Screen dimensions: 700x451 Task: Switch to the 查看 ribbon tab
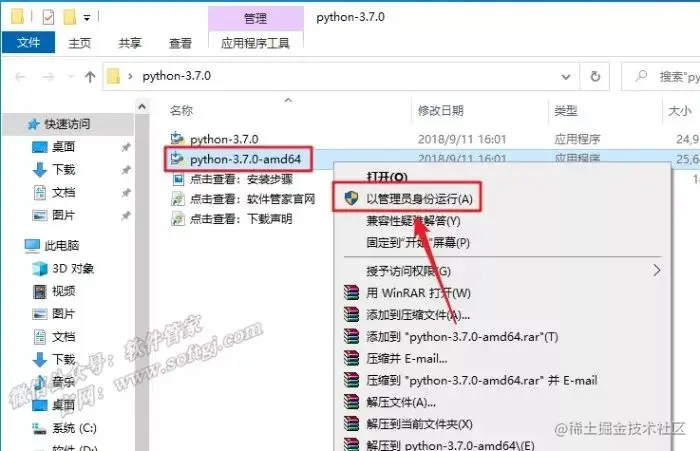tap(180, 43)
